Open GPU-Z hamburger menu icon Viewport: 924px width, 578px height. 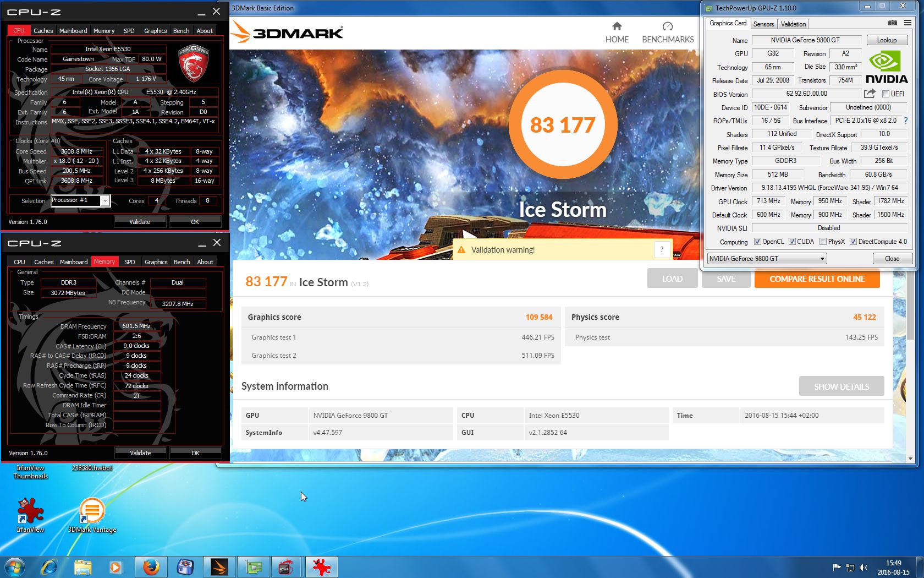(908, 23)
